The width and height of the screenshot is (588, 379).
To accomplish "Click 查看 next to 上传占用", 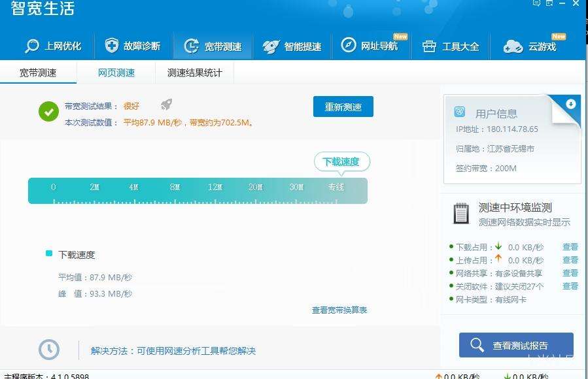I will (x=570, y=260).
